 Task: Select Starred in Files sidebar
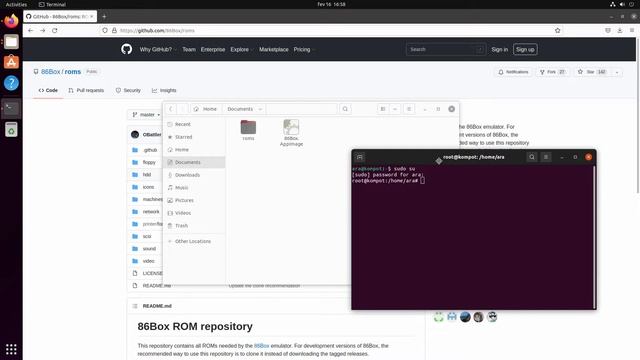point(194,137)
